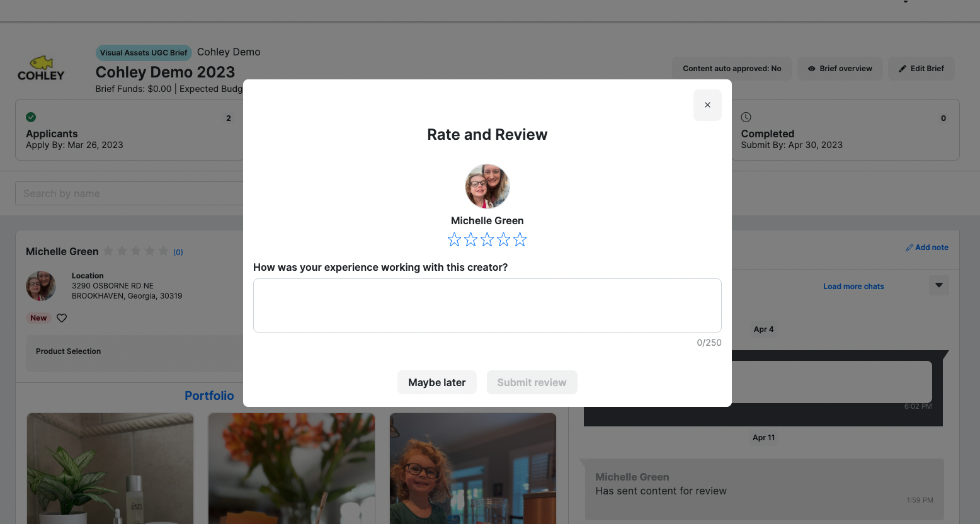
Task: Click Load more chats link
Action: 853,287
